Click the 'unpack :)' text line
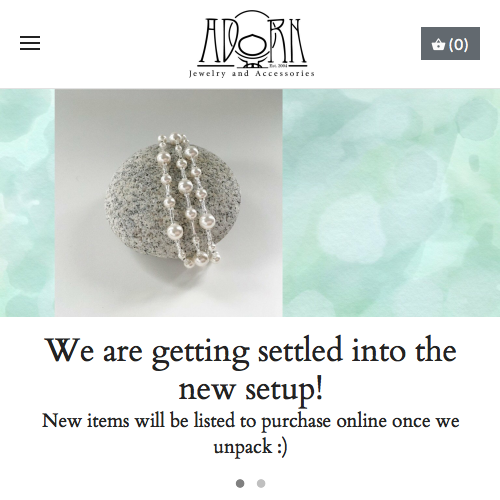This screenshot has width=500, height=500. coord(251,447)
